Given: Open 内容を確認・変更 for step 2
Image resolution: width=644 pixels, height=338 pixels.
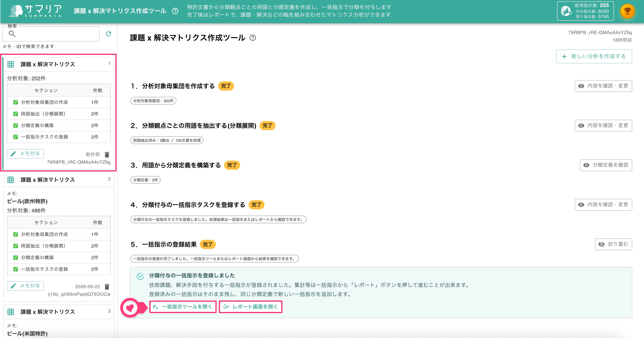Looking at the screenshot, I should [603, 125].
